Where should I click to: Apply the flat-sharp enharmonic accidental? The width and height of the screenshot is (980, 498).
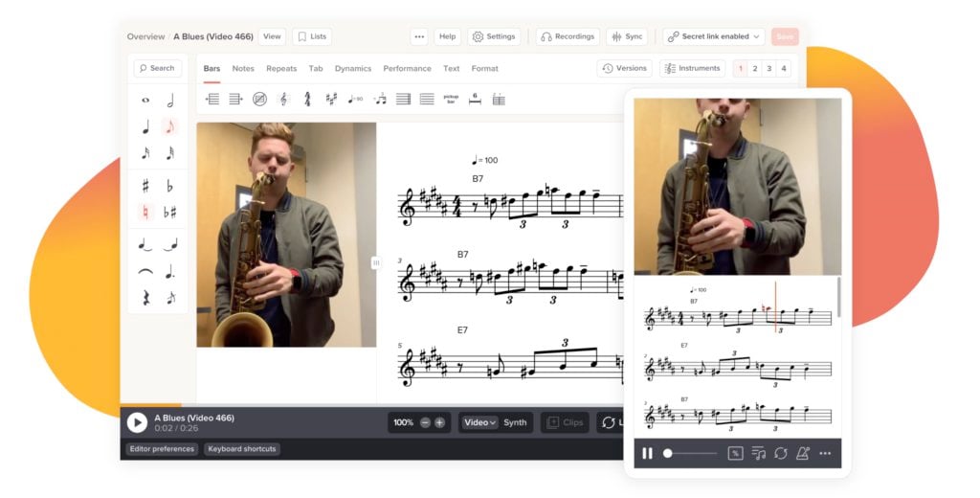pos(170,212)
